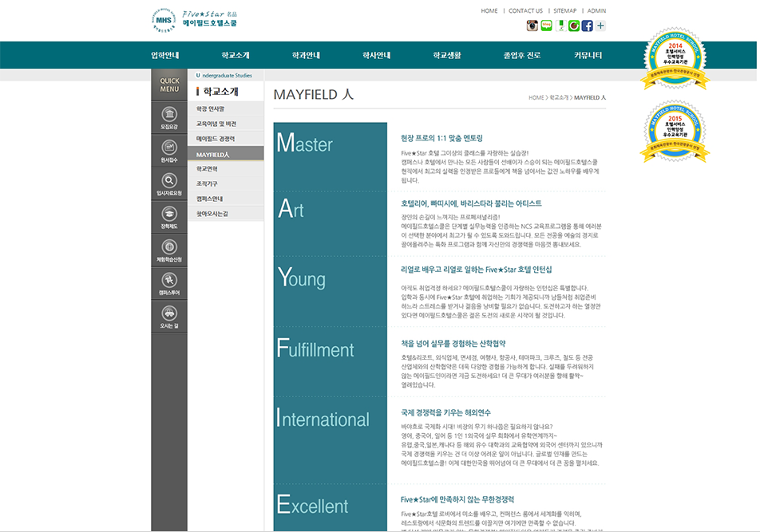
Task: Click the 원서접수 quick menu icon
Action: click(169, 149)
